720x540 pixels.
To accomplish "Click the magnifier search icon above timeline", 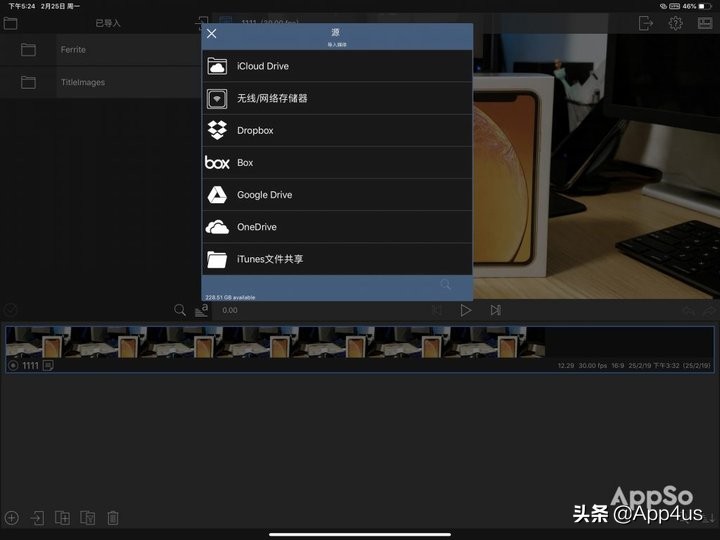I will click(180, 310).
